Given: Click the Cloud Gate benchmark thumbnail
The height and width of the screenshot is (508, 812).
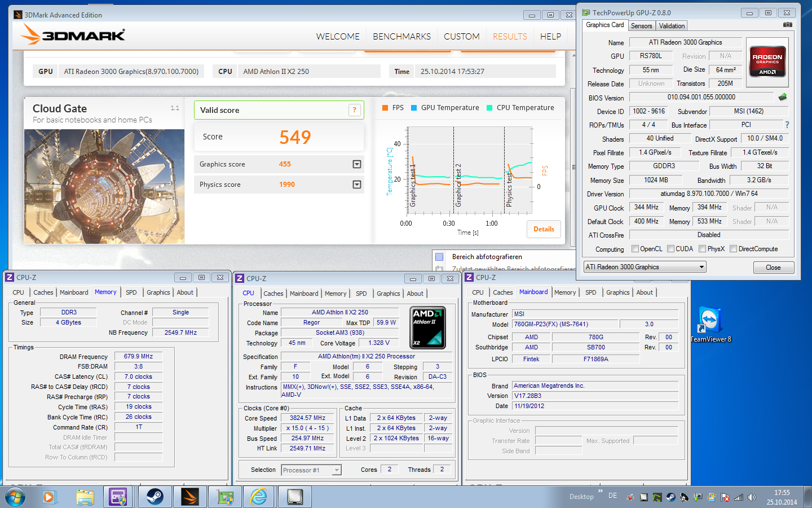Looking at the screenshot, I should 104,187.
